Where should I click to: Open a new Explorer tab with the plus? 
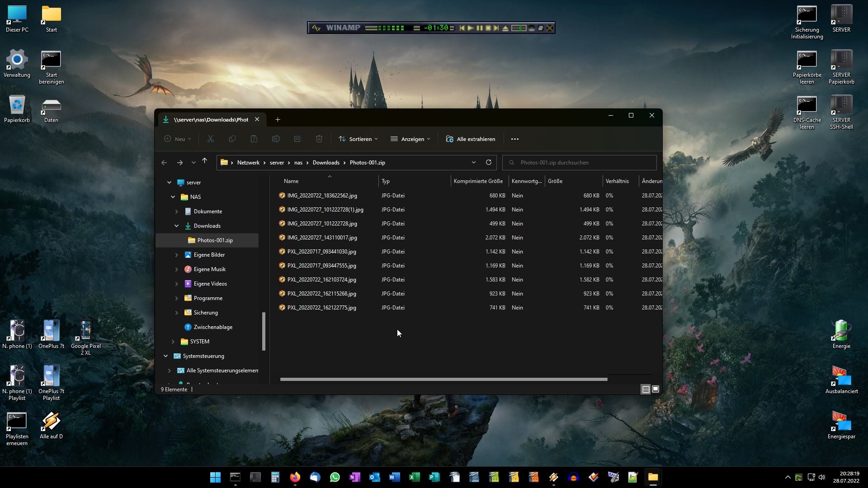pyautogui.click(x=278, y=120)
